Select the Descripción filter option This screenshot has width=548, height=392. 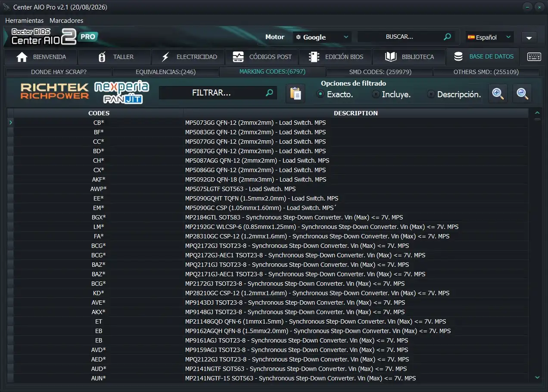[454, 94]
